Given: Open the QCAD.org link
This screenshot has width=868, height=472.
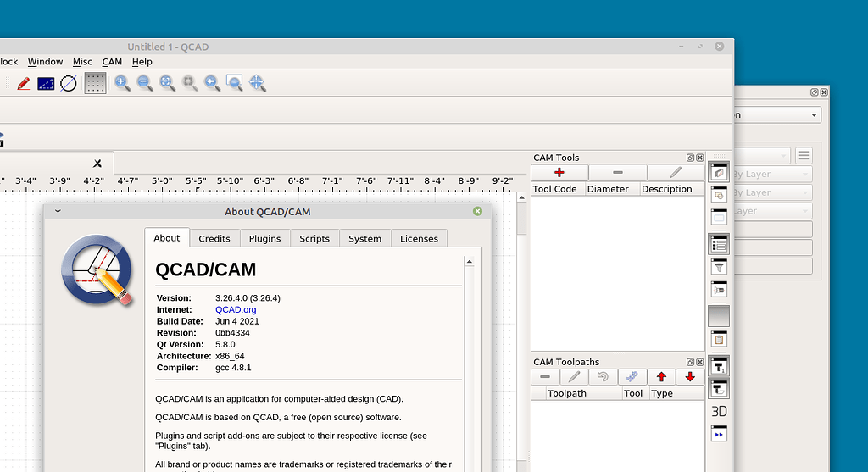Looking at the screenshot, I should pyautogui.click(x=236, y=310).
